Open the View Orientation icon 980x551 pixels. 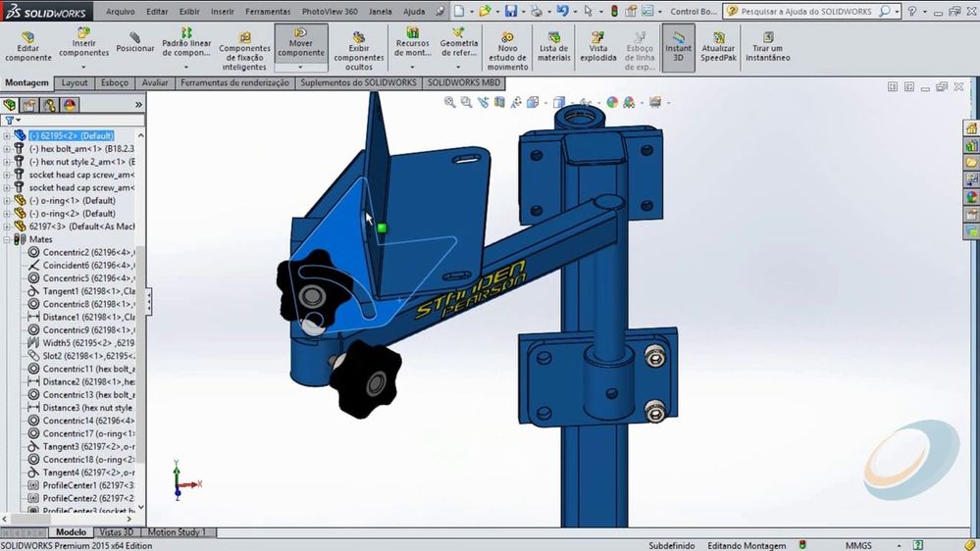[x=533, y=102]
